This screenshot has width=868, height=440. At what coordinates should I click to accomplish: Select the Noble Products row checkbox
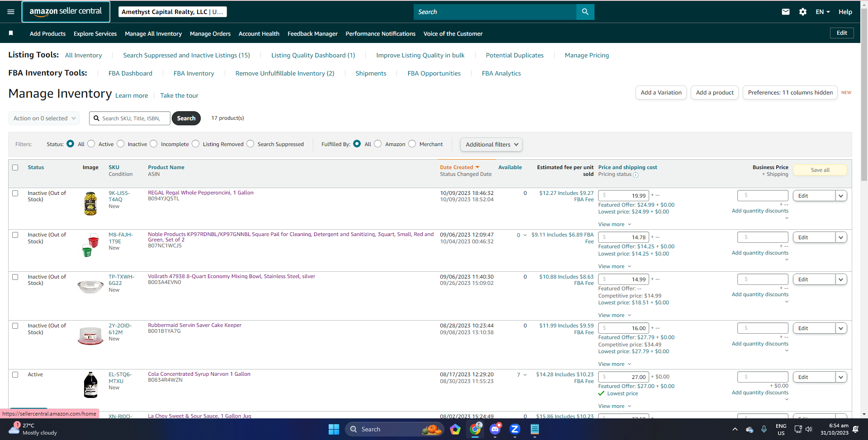15,235
